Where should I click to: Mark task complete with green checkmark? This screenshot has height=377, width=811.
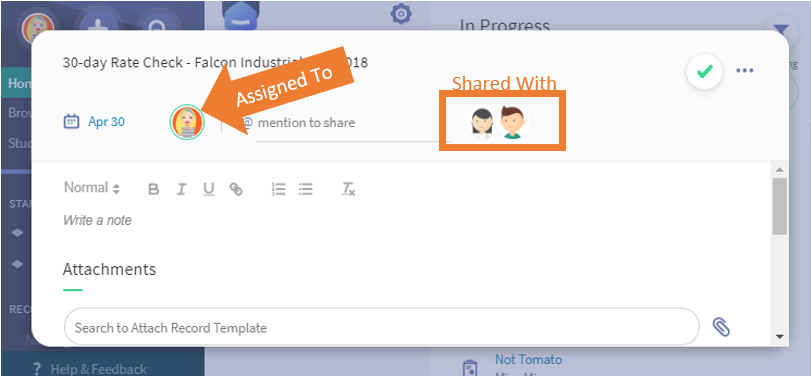pyautogui.click(x=704, y=71)
